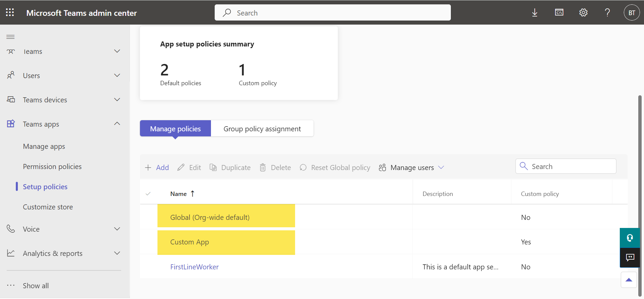Open Permission policies in sidebar

pyautogui.click(x=52, y=167)
